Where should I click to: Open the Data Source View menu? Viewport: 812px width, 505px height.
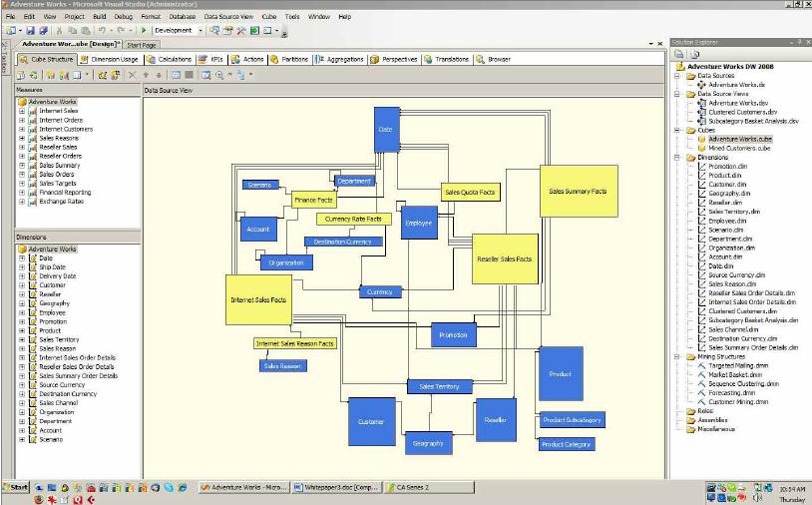228,17
